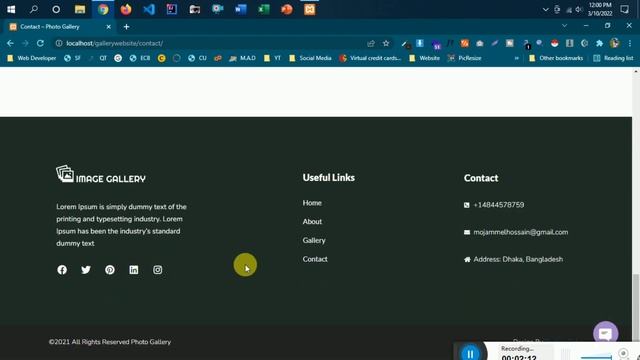Click the phone number +14844578759
This screenshot has height=360, width=640.
tap(498, 205)
